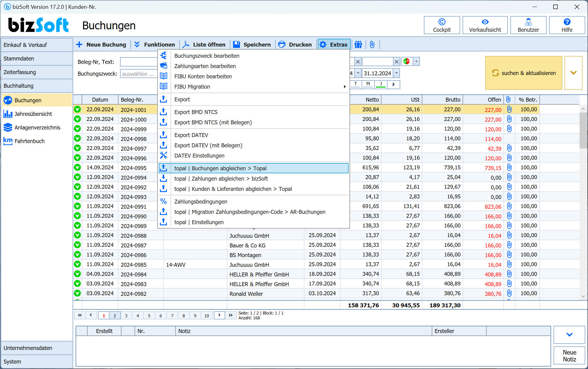Open System section at bottom
This screenshot has width=588, height=369.
tap(37, 361)
